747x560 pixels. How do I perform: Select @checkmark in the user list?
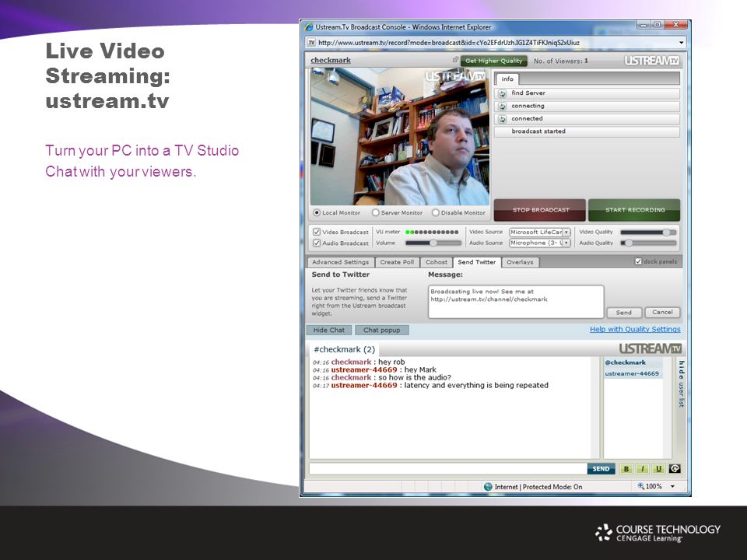pos(625,362)
